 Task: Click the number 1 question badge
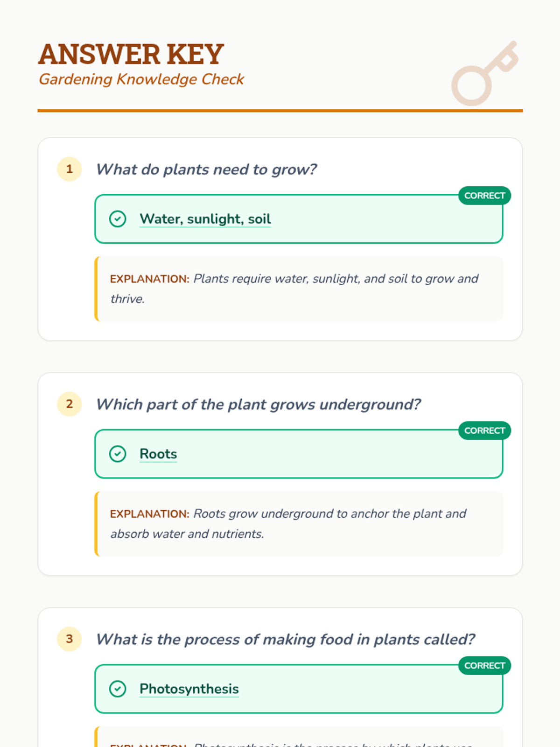pos(70,169)
